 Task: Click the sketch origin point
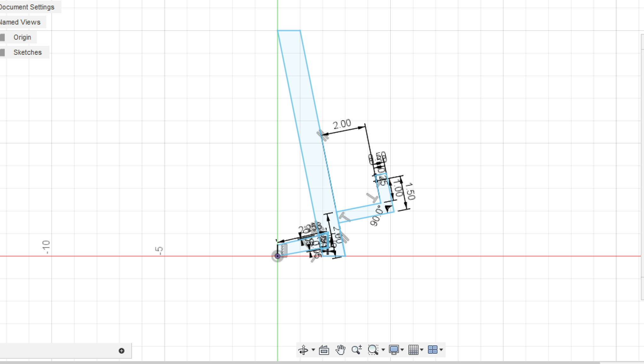tap(277, 256)
